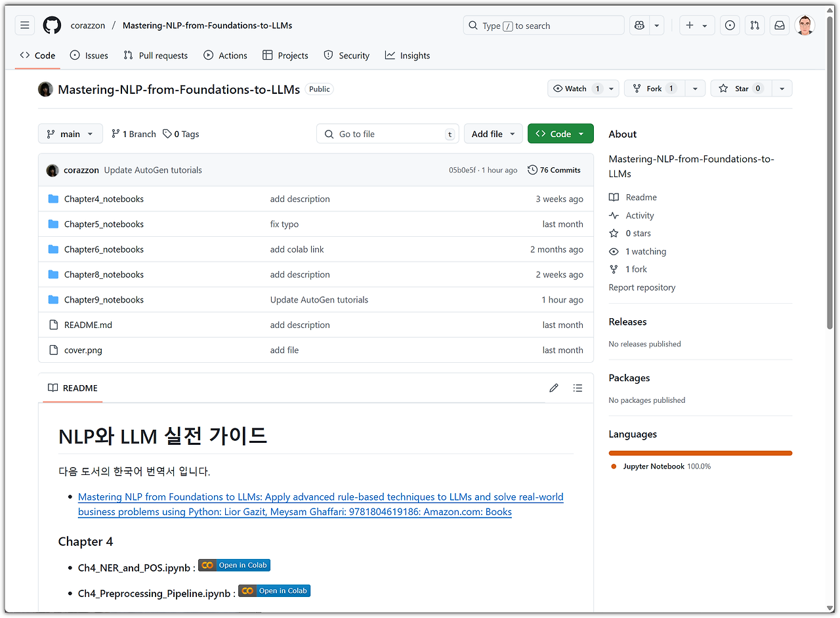840x618 pixels.
Task: Star this repository
Action: 741,89
